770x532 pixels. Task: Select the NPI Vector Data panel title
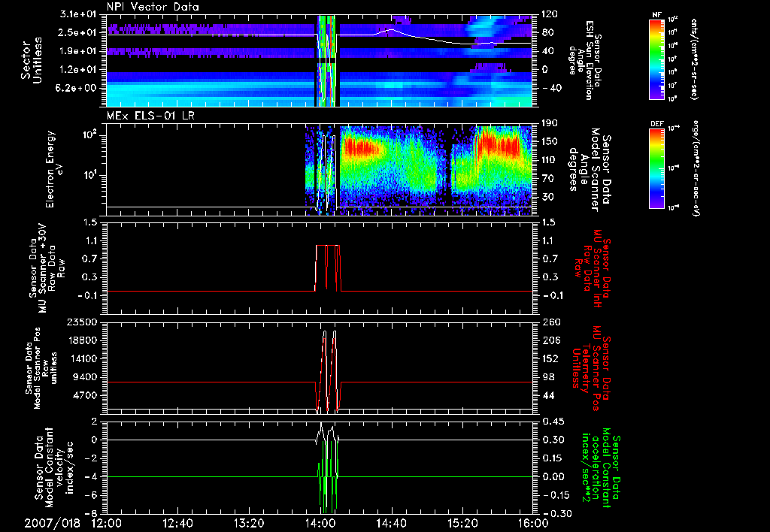154,7
